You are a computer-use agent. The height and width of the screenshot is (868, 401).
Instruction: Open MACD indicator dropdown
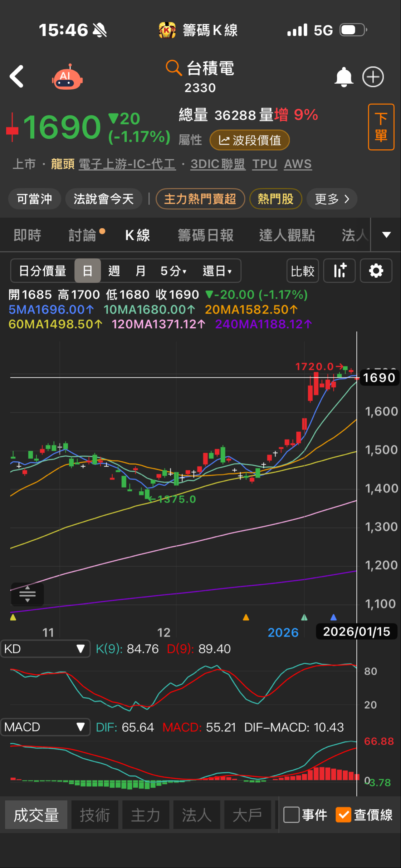tap(45, 727)
